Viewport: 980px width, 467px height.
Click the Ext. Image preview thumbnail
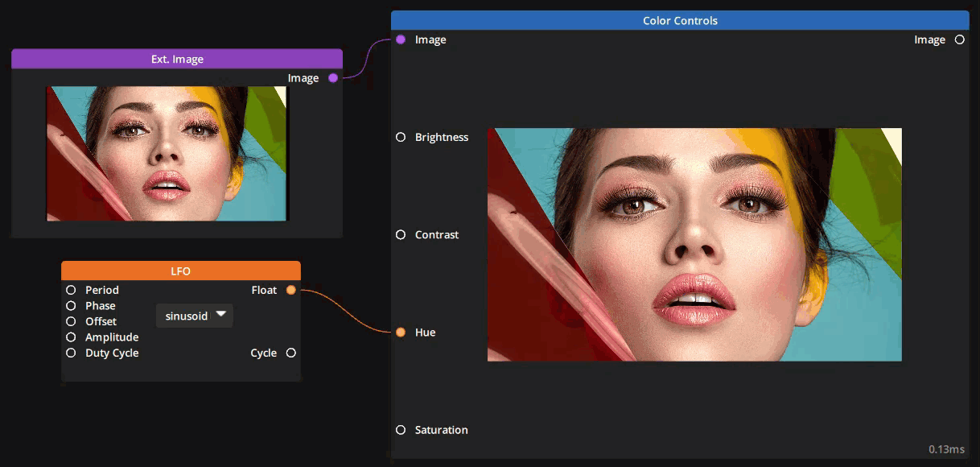[167, 153]
